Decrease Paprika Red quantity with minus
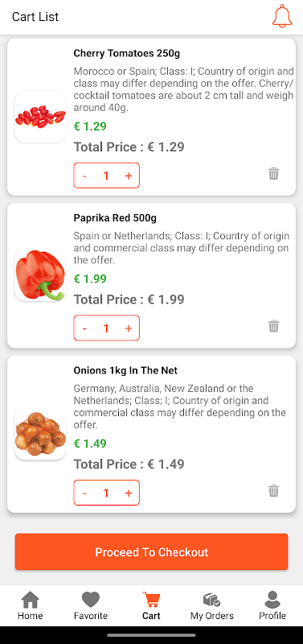Screen dimensions: 303x644 point(84,328)
